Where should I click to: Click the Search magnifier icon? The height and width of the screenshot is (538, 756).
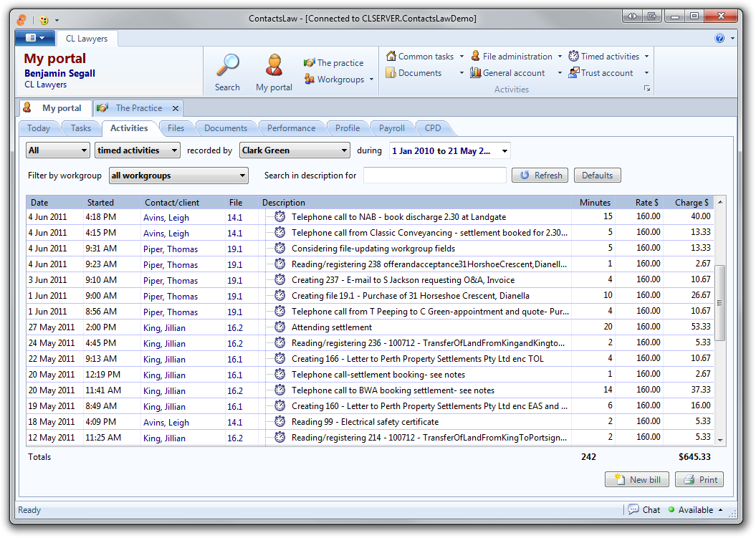(227, 66)
